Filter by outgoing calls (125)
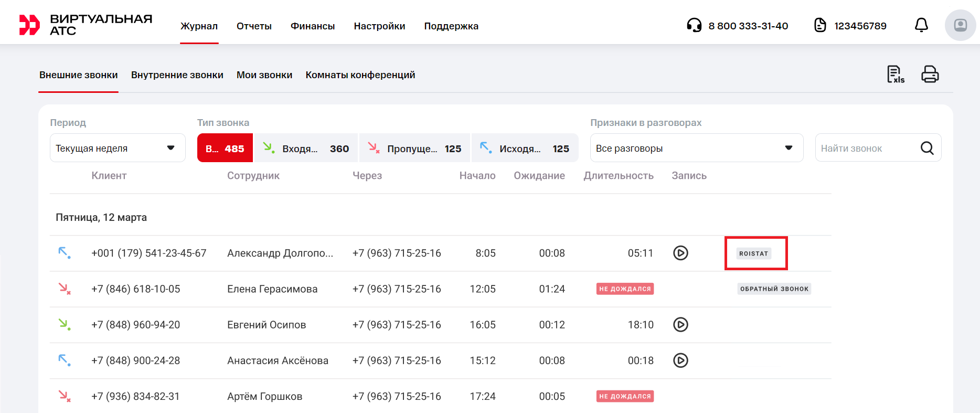The image size is (980, 413). 525,149
